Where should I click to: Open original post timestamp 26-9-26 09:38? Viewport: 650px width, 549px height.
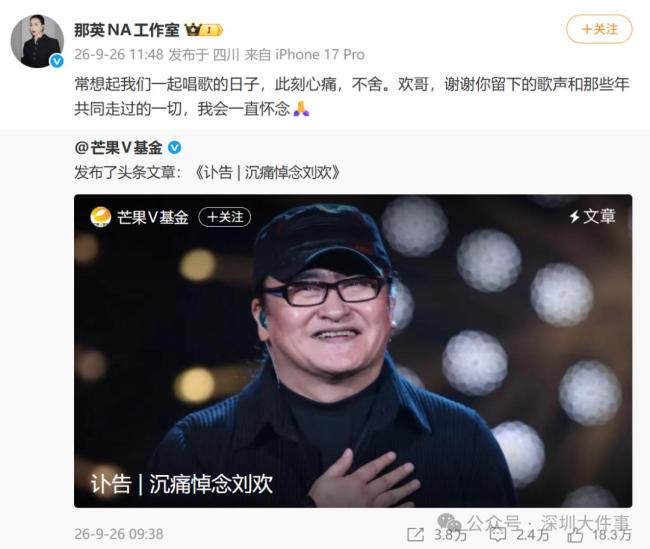click(119, 534)
